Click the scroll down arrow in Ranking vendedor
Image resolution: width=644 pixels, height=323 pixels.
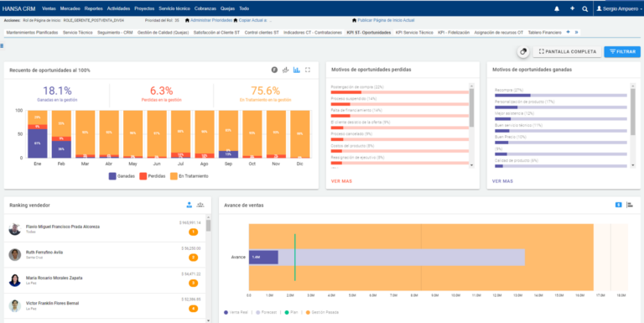[x=208, y=320]
